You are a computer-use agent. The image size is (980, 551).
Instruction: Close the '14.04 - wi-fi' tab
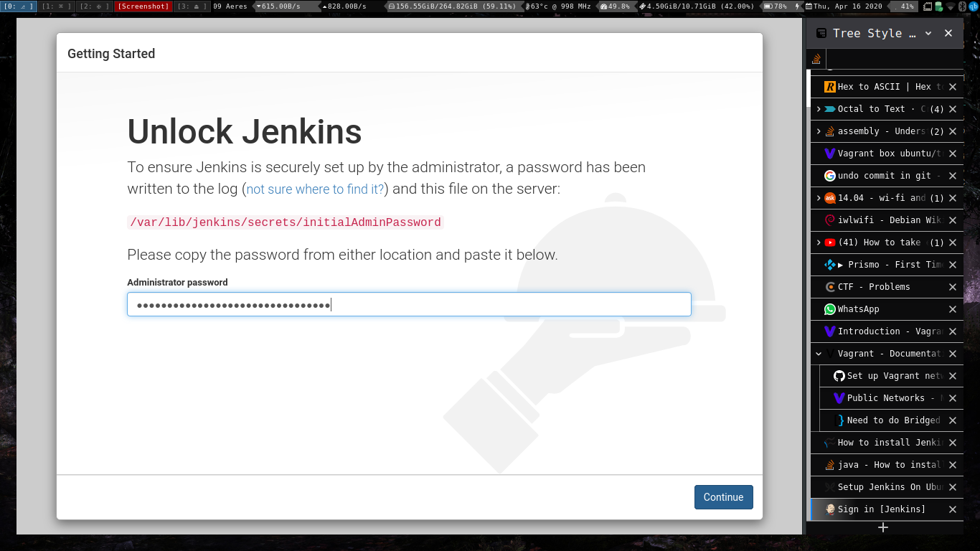click(953, 198)
